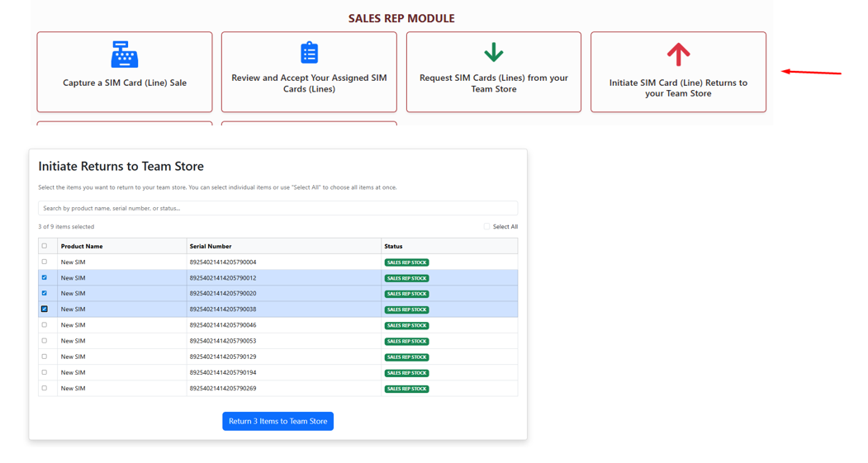The width and height of the screenshot is (868, 463).
Task: Uncheck the SIM ending in 790012
Action: tap(45, 277)
